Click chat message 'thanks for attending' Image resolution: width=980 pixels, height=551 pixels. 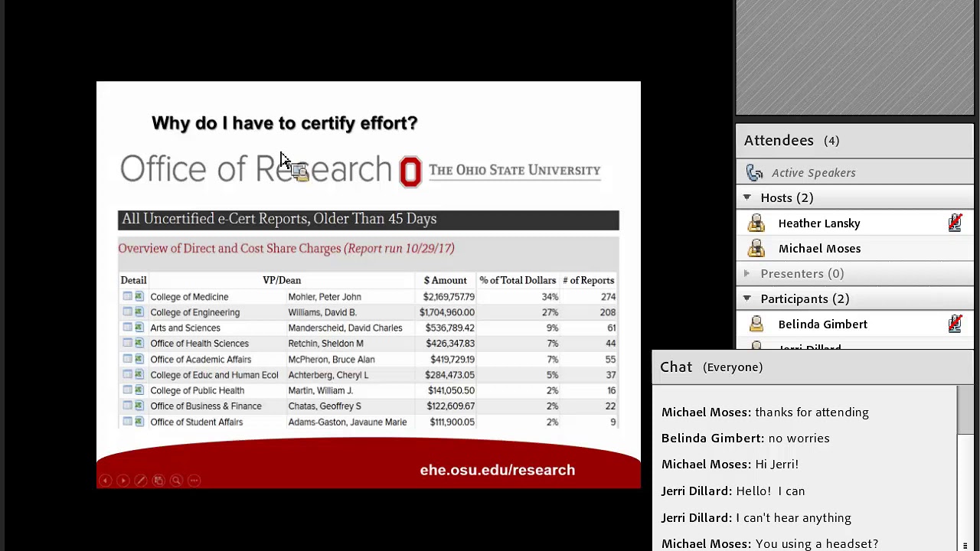point(812,412)
